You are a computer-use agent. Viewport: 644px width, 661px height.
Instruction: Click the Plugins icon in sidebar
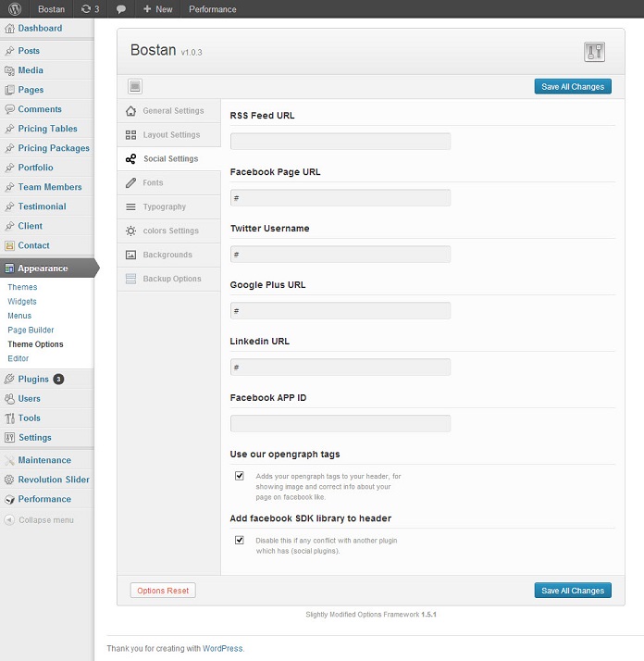pyautogui.click(x=9, y=380)
